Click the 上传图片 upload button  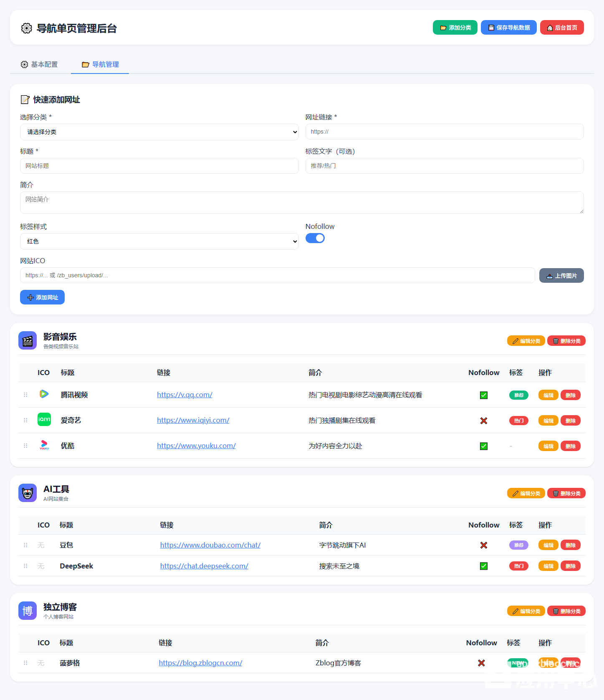click(561, 276)
